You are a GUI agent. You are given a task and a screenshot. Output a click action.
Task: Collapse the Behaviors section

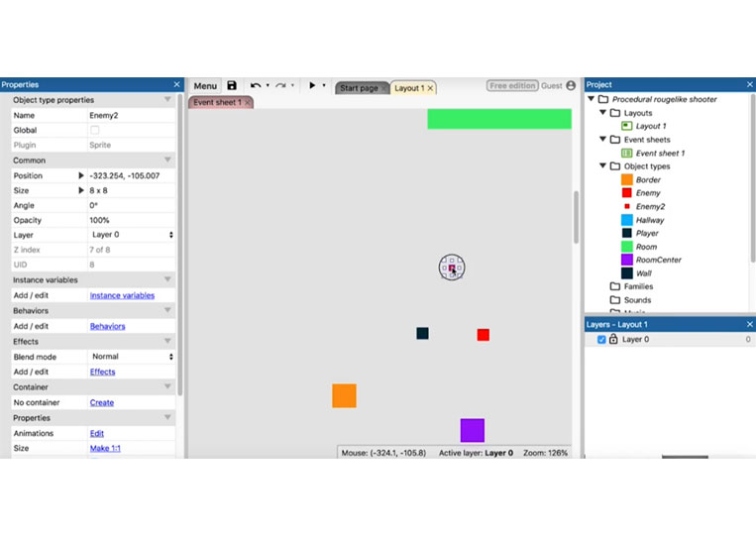167,310
